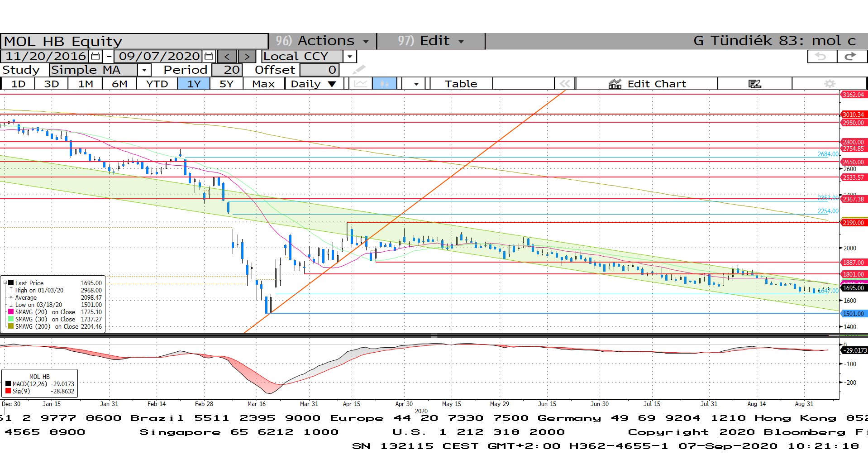Click the Simple MA study field

pyautogui.click(x=93, y=70)
